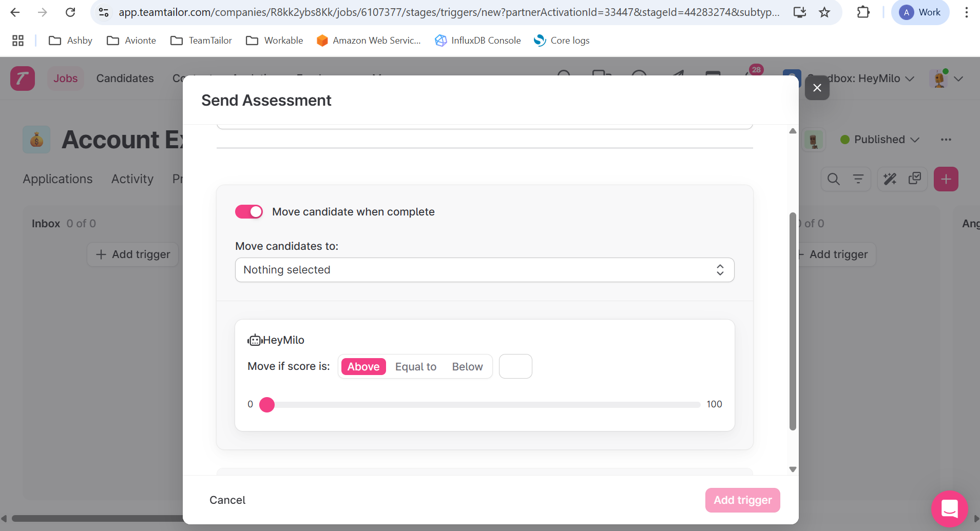980x531 pixels.
Task: Click Cancel in the Send Assessment dialog
Action: [227, 500]
